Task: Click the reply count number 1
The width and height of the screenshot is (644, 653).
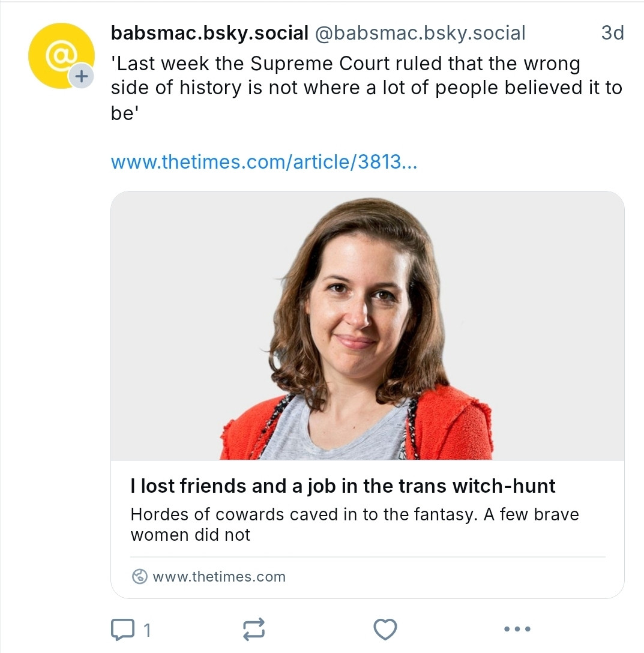Action: [x=146, y=630]
